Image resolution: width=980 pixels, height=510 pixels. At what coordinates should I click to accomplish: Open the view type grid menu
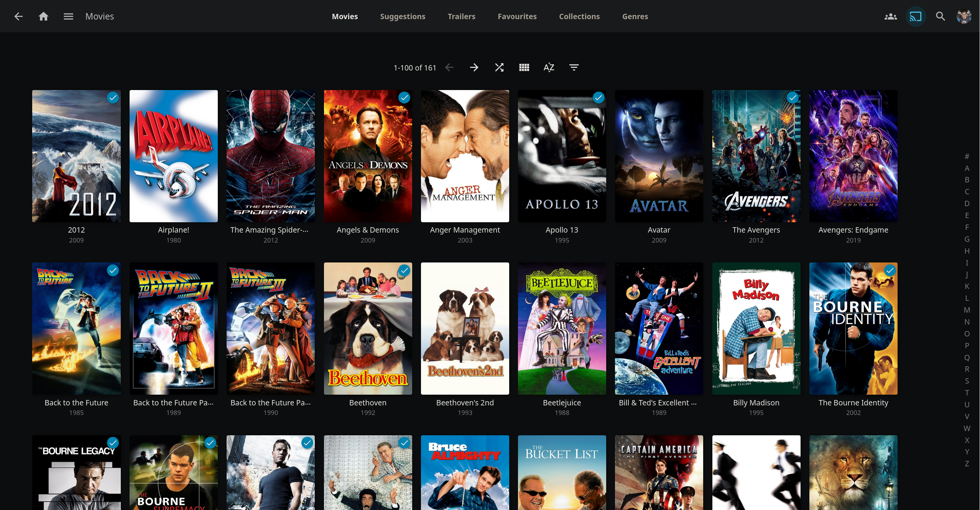524,67
